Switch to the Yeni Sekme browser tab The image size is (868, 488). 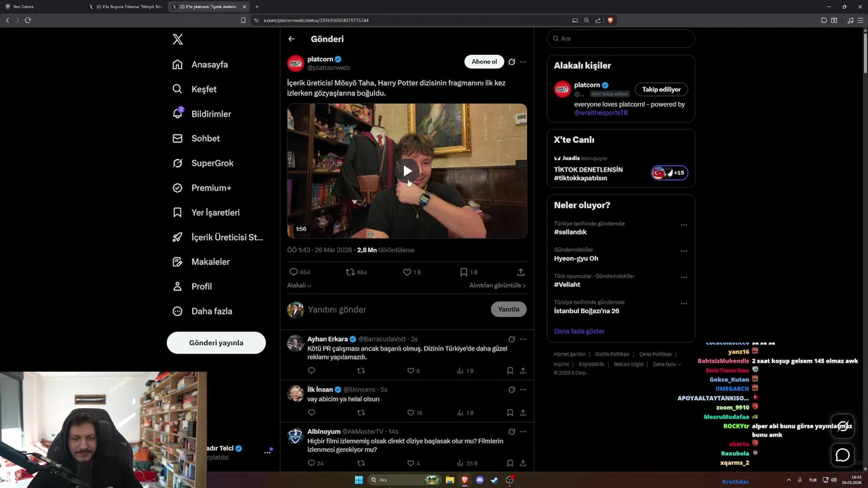[x=42, y=7]
